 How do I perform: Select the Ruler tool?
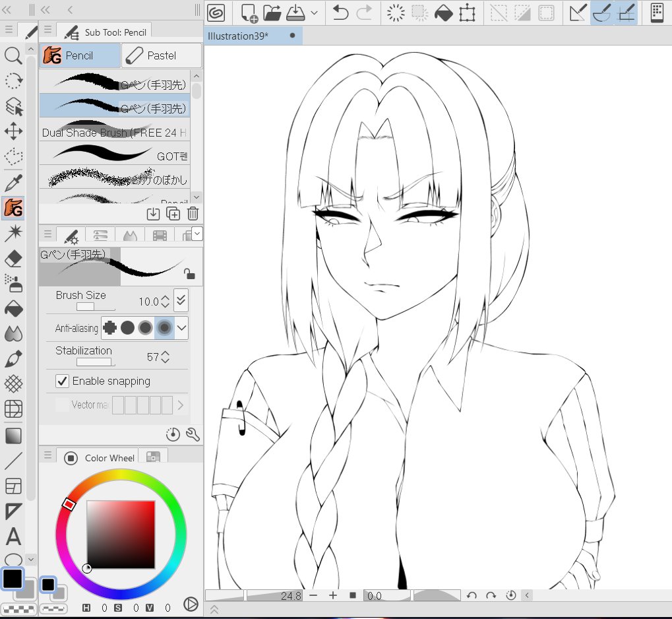click(13, 511)
